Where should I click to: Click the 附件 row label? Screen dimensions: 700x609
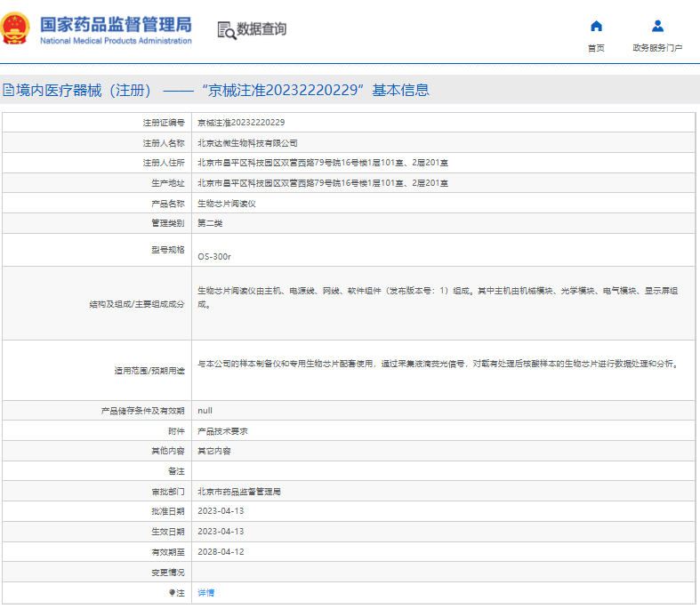[x=176, y=431]
